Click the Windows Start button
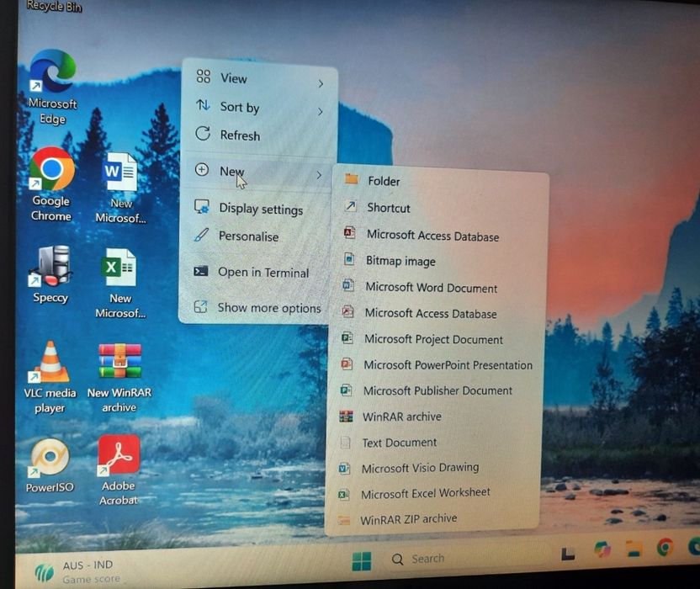700x589 pixels. [362, 561]
